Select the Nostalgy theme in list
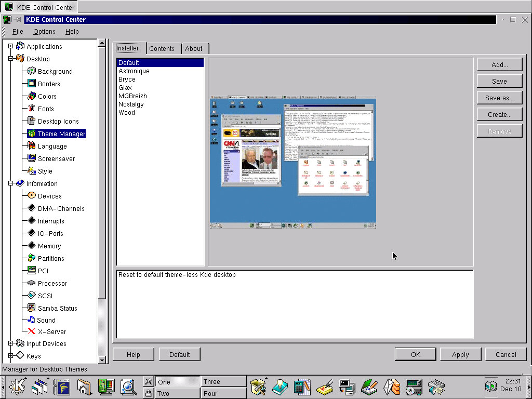The width and height of the screenshot is (532, 399). [x=131, y=104]
